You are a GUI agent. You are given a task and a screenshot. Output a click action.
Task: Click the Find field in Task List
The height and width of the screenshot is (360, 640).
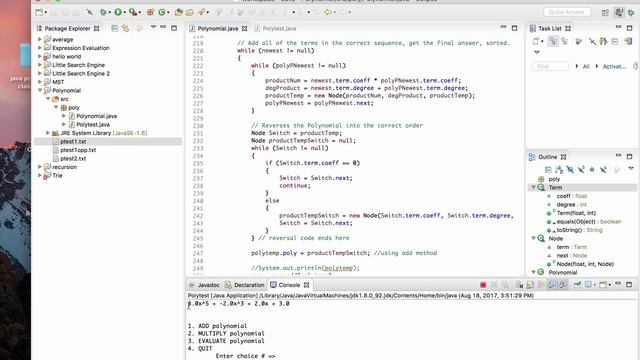[550, 66]
